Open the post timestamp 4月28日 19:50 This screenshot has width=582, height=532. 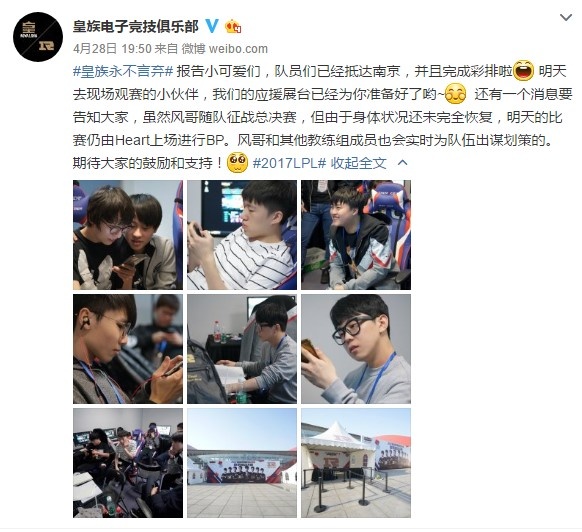coord(112,49)
